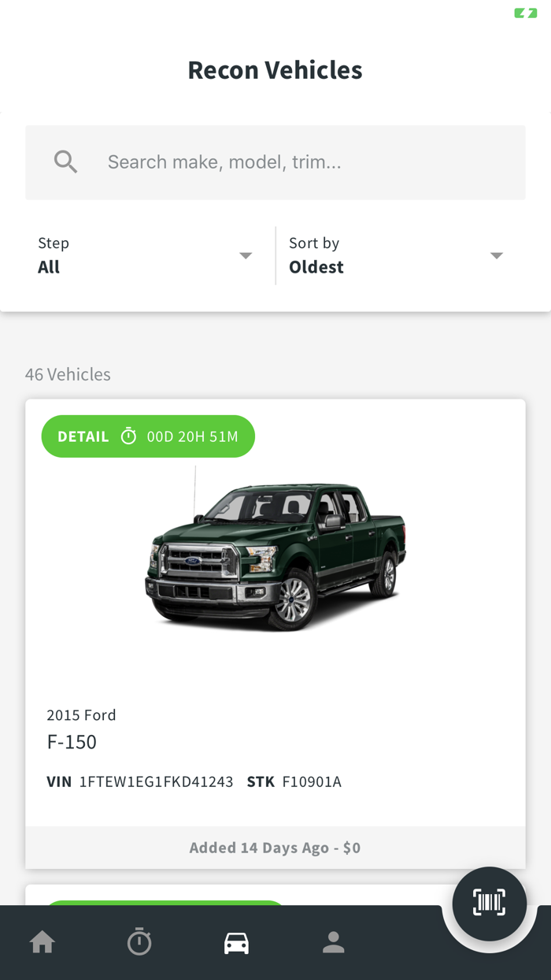Screen dimensions: 551x980
Task: Tap the VIN number 1FTEW1EG1FKD41243
Action: [x=156, y=782]
